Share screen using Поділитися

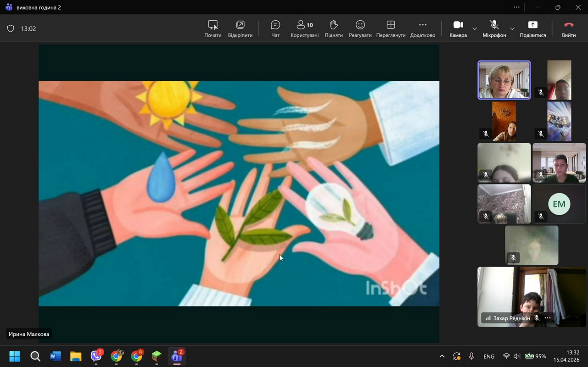coord(532,28)
